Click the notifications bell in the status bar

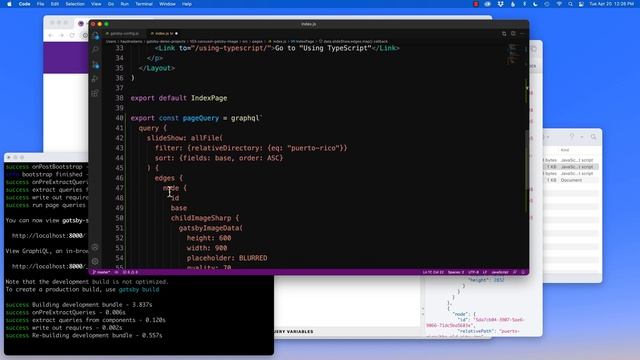click(523, 272)
